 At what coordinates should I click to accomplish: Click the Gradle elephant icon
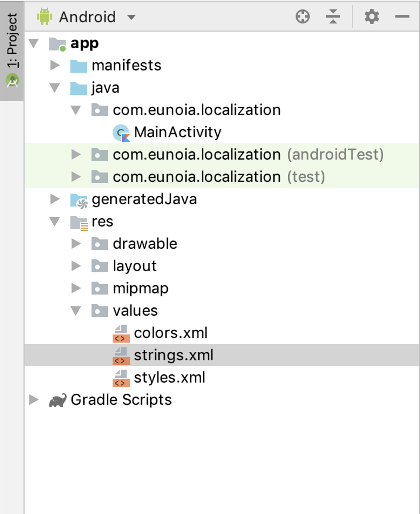[x=57, y=400]
